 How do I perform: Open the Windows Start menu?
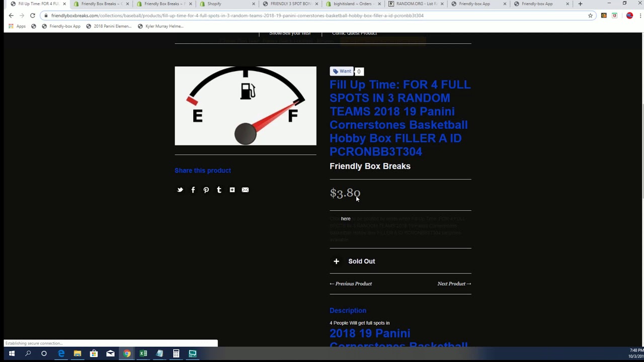click(12, 354)
